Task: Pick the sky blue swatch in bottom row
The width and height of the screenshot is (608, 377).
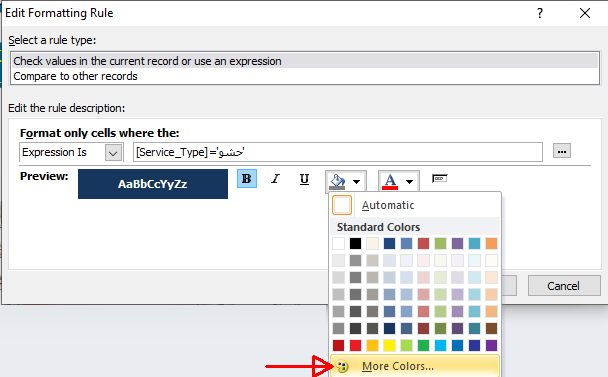Action: coord(440,345)
